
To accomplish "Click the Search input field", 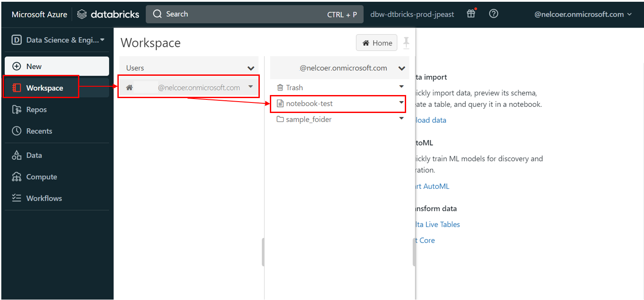I will [x=255, y=14].
